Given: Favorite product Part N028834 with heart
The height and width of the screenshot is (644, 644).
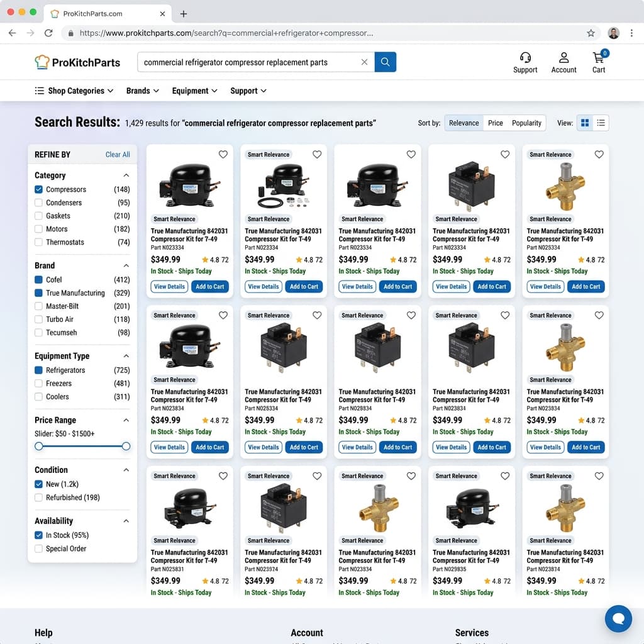Looking at the screenshot, I should tap(411, 315).
